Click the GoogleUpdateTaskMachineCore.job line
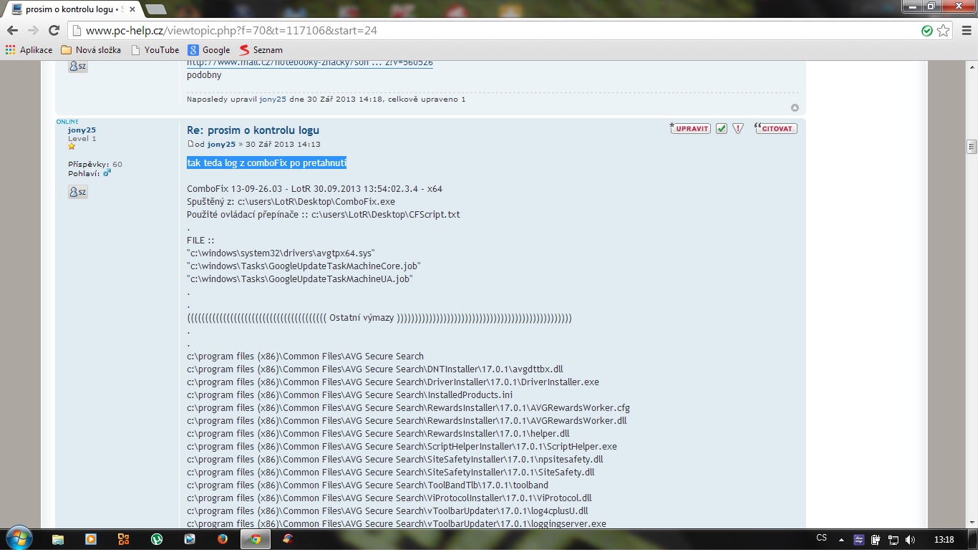980x552 pixels. point(303,266)
